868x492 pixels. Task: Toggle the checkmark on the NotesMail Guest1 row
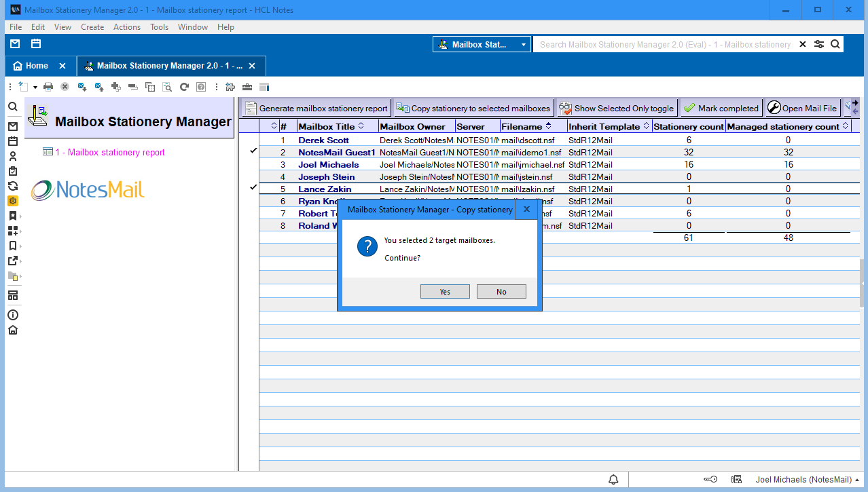coord(253,151)
